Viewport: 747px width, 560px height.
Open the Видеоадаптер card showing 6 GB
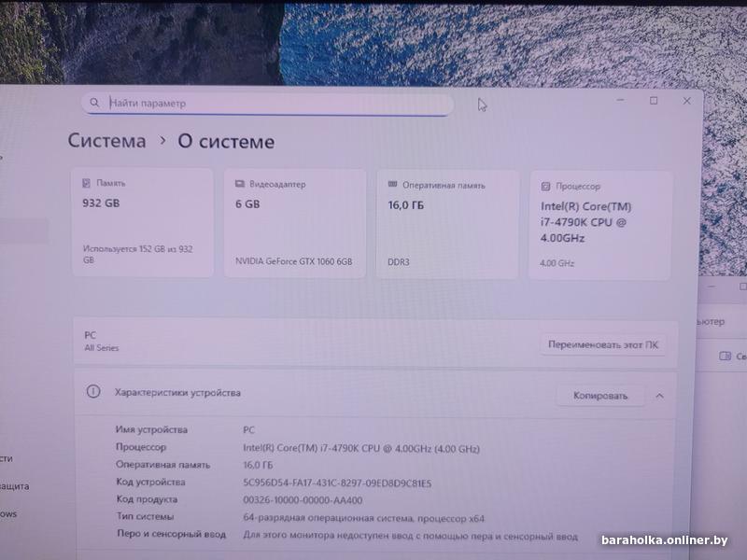click(295, 223)
